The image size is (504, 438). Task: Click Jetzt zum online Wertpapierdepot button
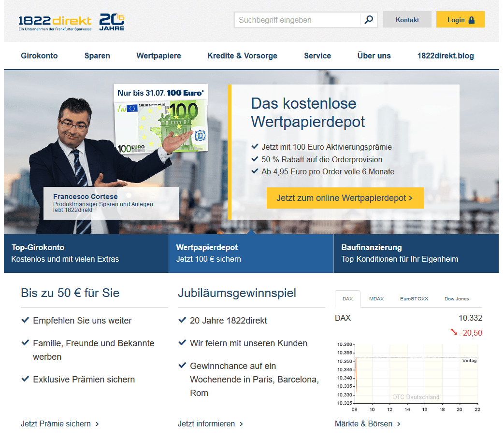point(345,198)
